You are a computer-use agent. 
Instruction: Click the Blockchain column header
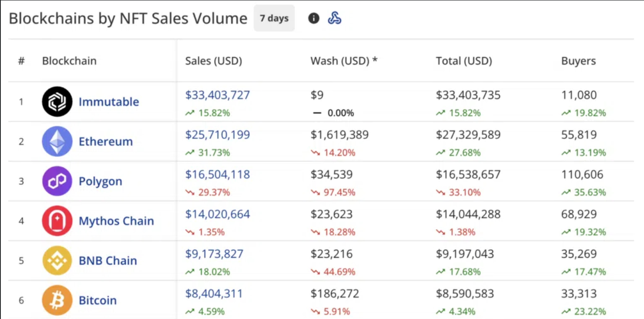click(x=69, y=61)
